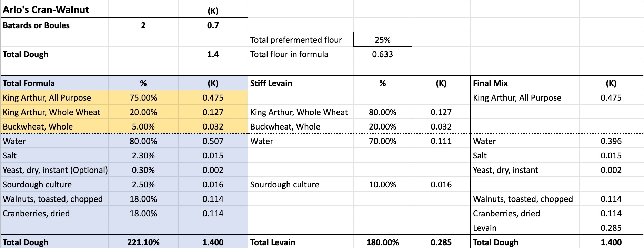Click the Stiff Levain Water 70.00% cell
Image resolution: width=644 pixels, height=248 pixels.
point(382,141)
